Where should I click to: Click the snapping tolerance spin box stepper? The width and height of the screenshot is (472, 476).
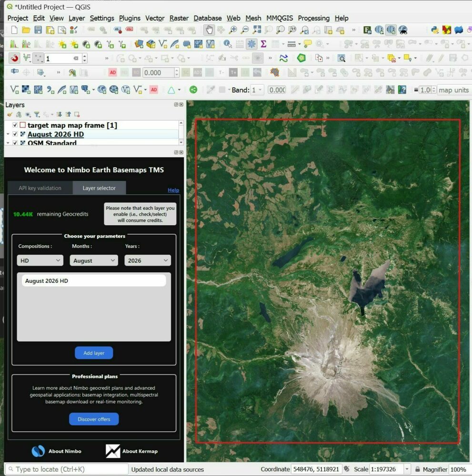(85, 58)
